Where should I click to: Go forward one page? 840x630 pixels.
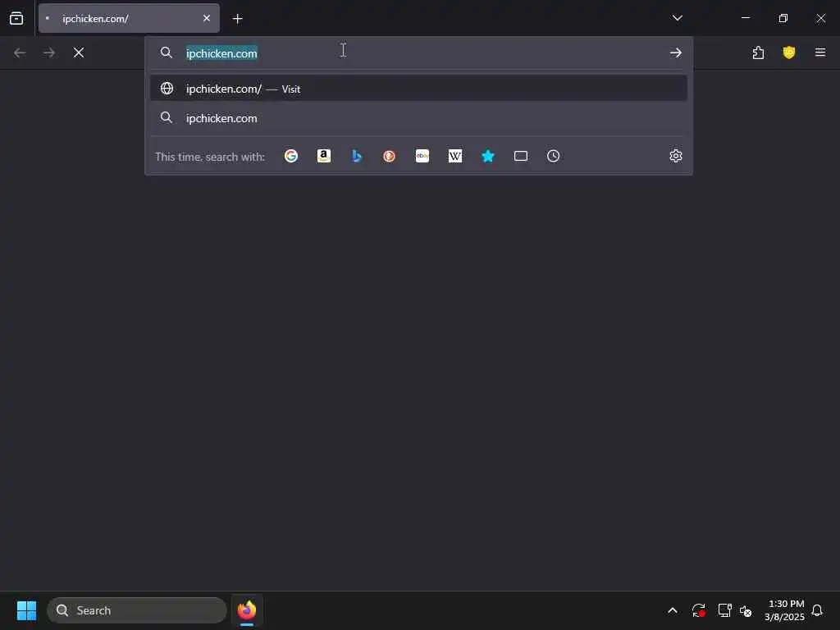(49, 52)
